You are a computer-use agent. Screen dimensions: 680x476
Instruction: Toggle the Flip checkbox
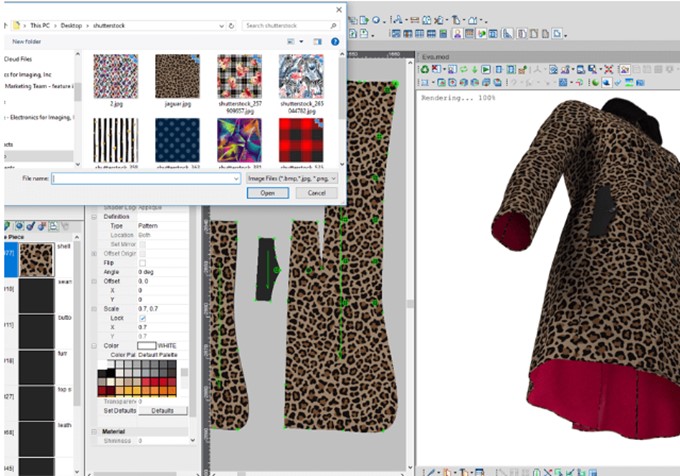pos(143,264)
